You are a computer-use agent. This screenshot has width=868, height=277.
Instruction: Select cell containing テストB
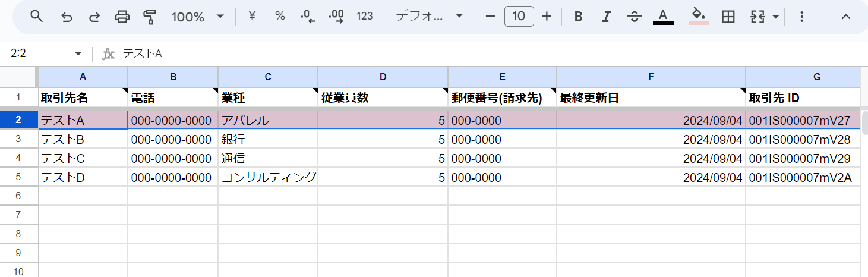click(x=83, y=140)
